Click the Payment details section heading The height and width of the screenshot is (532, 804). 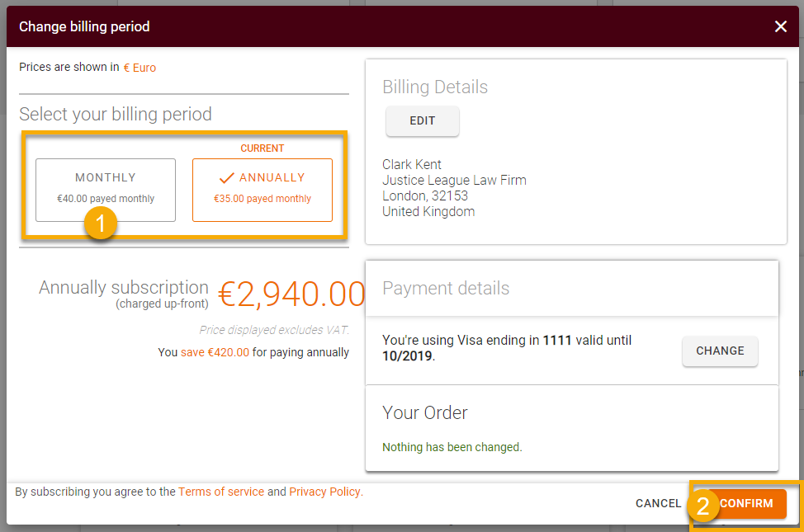(x=446, y=288)
